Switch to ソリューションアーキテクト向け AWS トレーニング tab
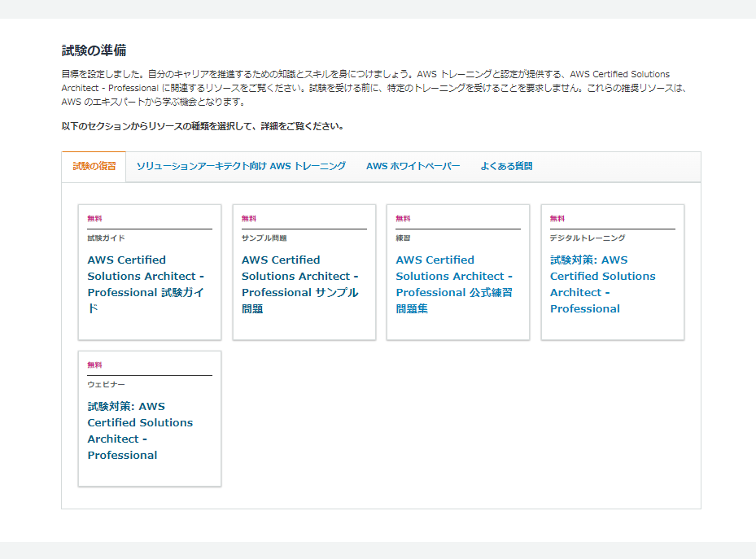 click(x=241, y=166)
